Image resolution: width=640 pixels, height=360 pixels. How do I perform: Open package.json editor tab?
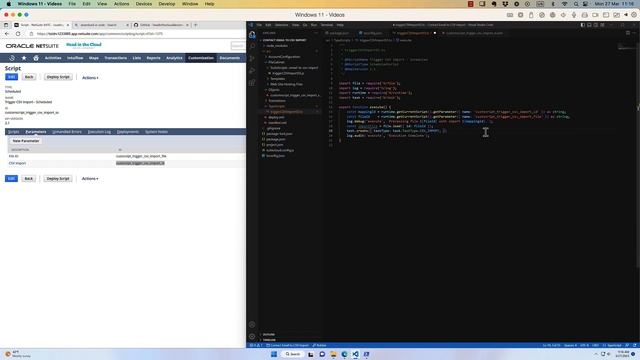(339, 33)
